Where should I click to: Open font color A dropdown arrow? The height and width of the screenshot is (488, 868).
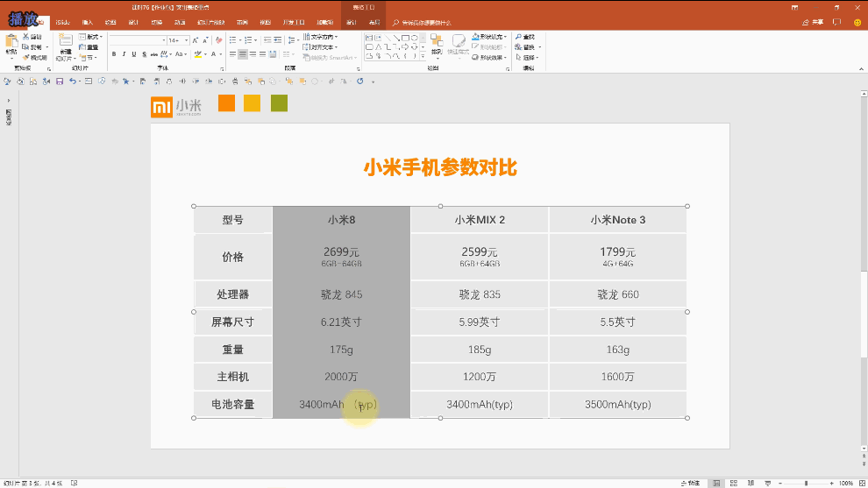coord(220,54)
